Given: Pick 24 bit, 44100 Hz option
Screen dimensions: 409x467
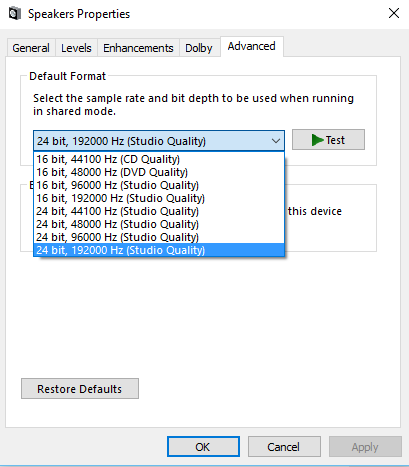Looking at the screenshot, I should click(159, 211).
